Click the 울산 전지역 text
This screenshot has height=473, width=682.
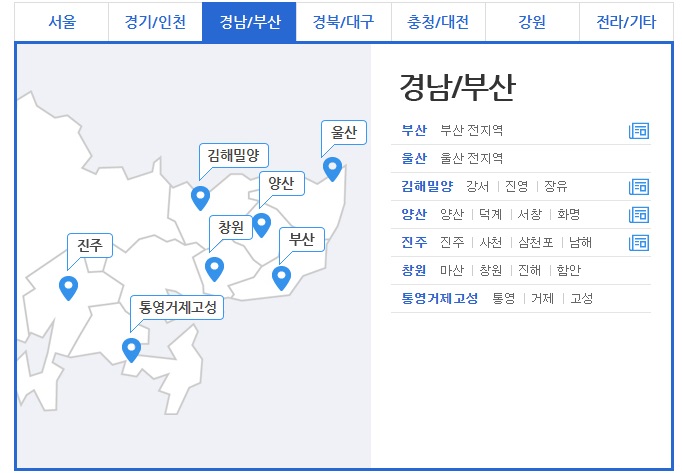tap(472, 158)
